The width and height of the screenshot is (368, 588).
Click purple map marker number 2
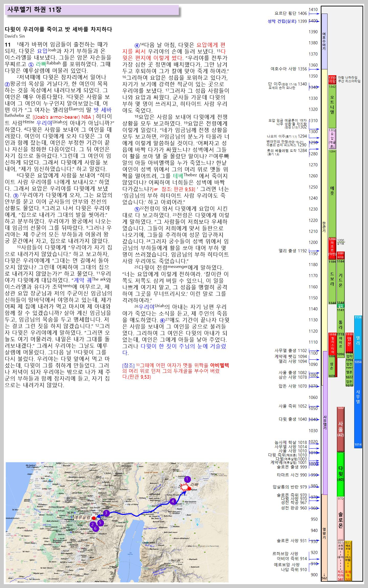[x=92, y=525]
